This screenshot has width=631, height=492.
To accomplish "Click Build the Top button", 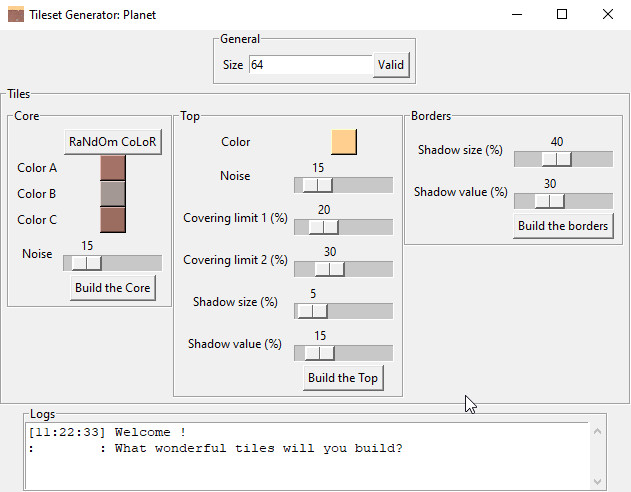I will (x=343, y=378).
